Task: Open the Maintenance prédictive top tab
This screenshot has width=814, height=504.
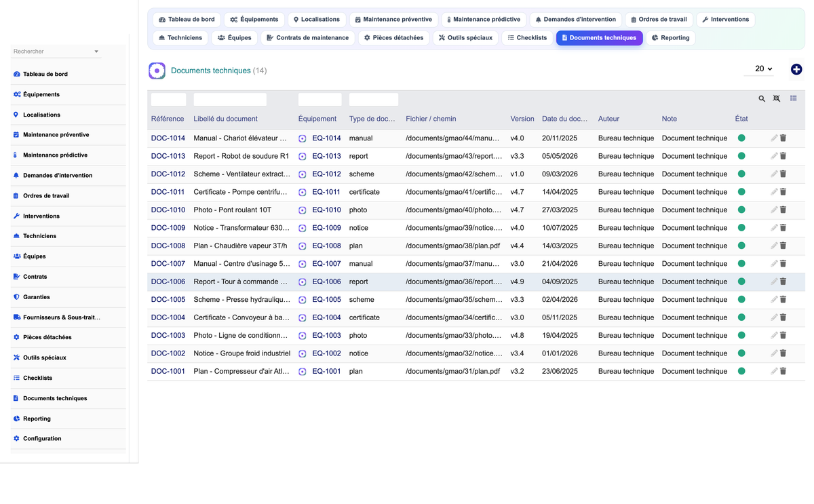Action: (x=484, y=20)
